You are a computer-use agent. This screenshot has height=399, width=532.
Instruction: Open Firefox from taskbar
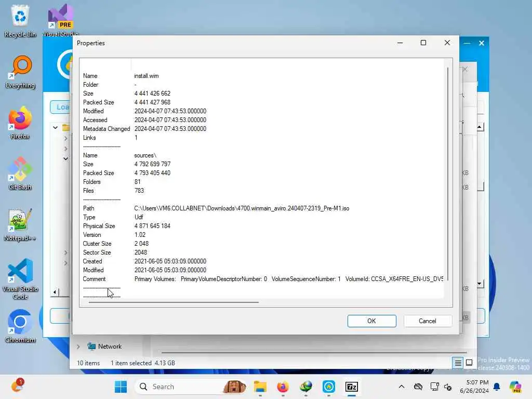coord(283,387)
